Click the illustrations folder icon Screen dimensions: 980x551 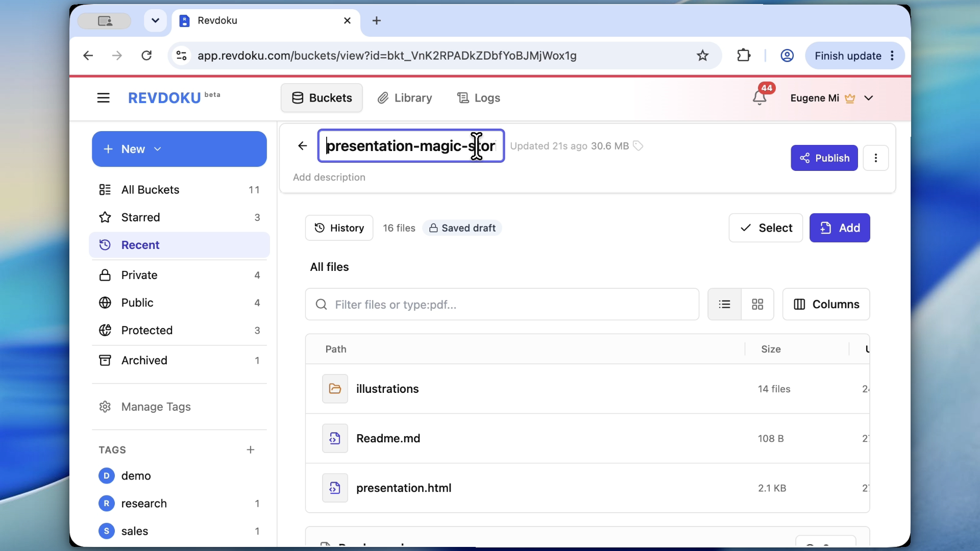335,389
